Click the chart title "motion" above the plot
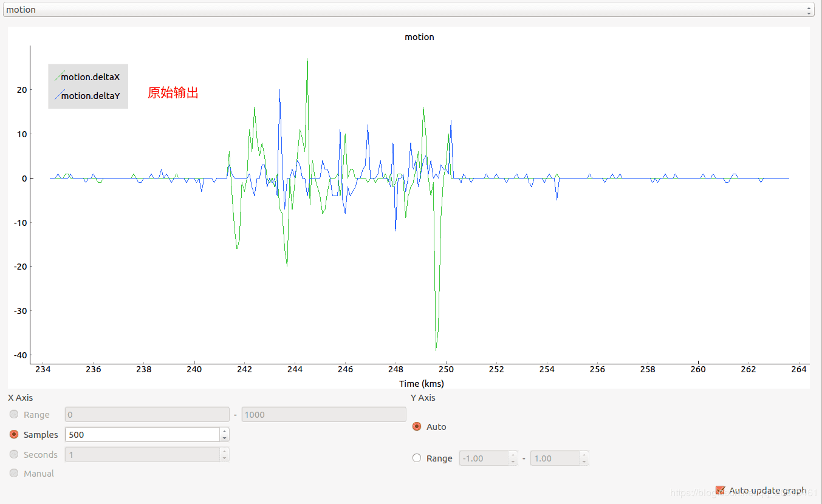The height and width of the screenshot is (504, 822). [419, 37]
